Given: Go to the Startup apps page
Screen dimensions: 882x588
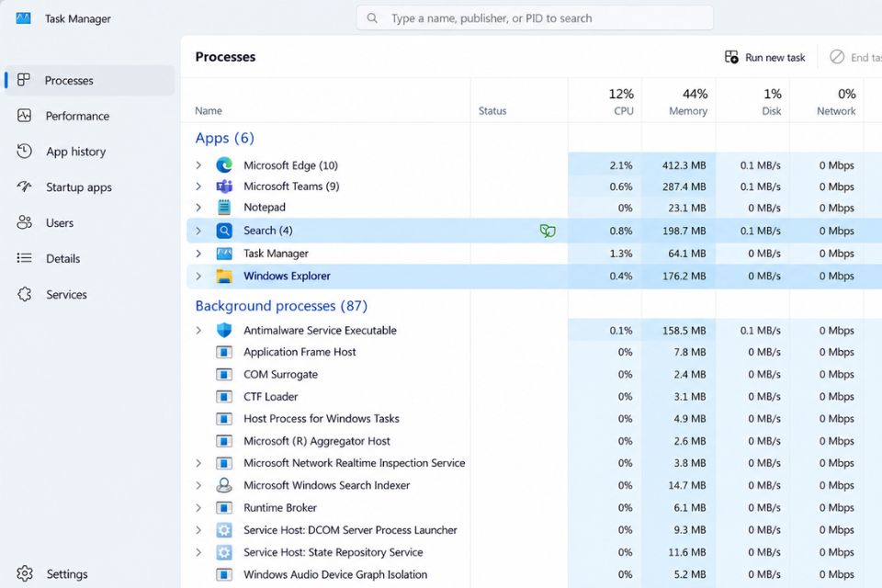Looking at the screenshot, I should (90, 187).
